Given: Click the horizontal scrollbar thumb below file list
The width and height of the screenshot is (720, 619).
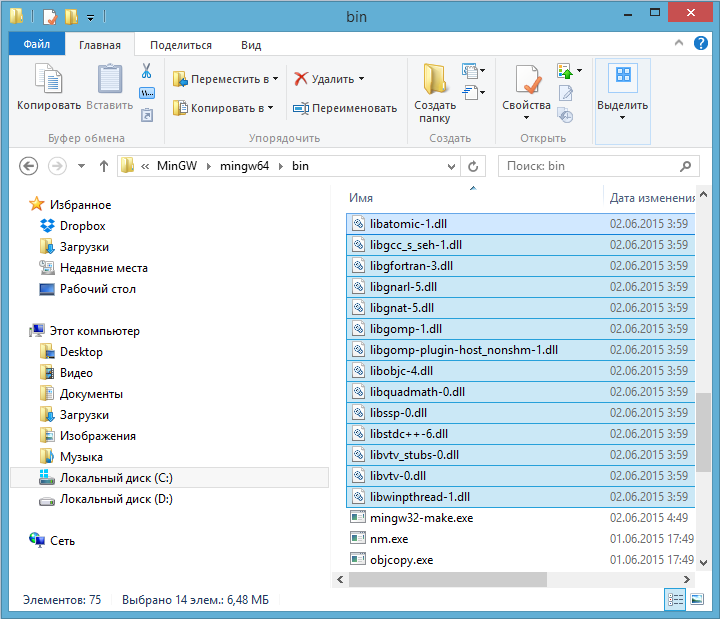Looking at the screenshot, I should pyautogui.click(x=448, y=579).
